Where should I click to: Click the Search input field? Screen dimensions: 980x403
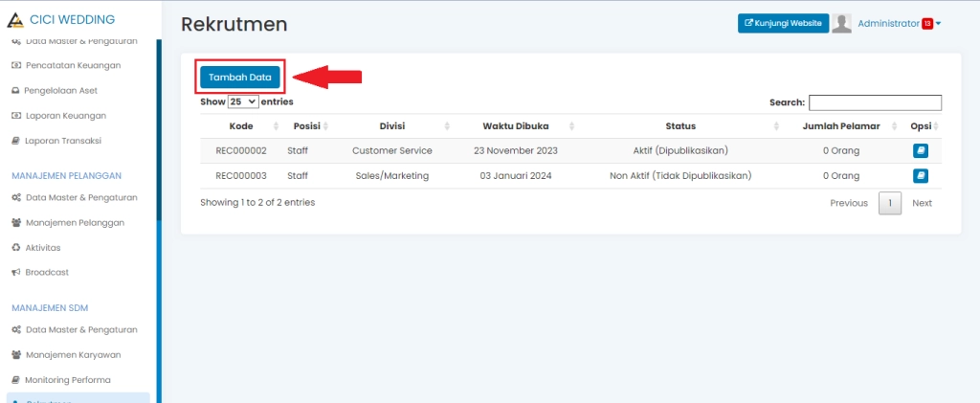875,102
